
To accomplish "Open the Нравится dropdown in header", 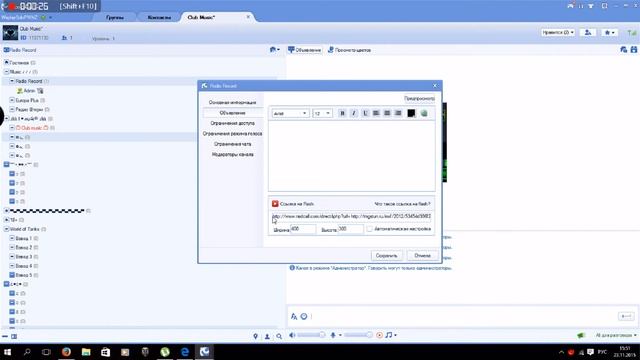I will (x=558, y=32).
